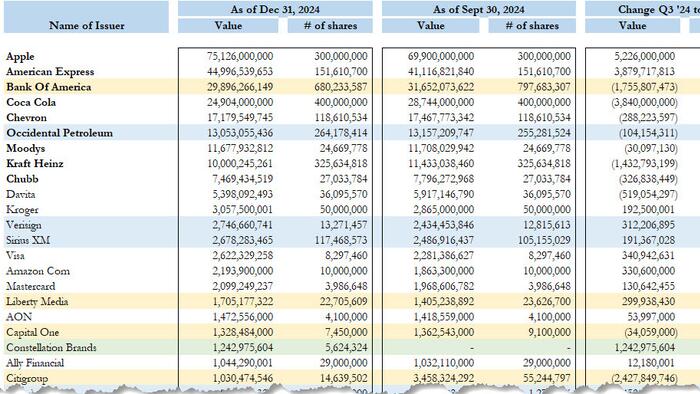The image size is (700, 394).
Task: Select the 'Chubb' issuer name
Action: [x=22, y=179]
